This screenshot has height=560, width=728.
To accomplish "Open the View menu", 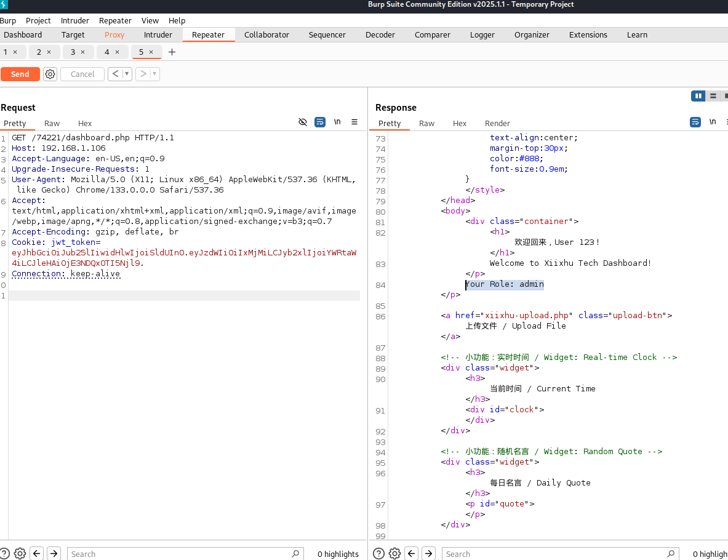I will (x=150, y=20).
